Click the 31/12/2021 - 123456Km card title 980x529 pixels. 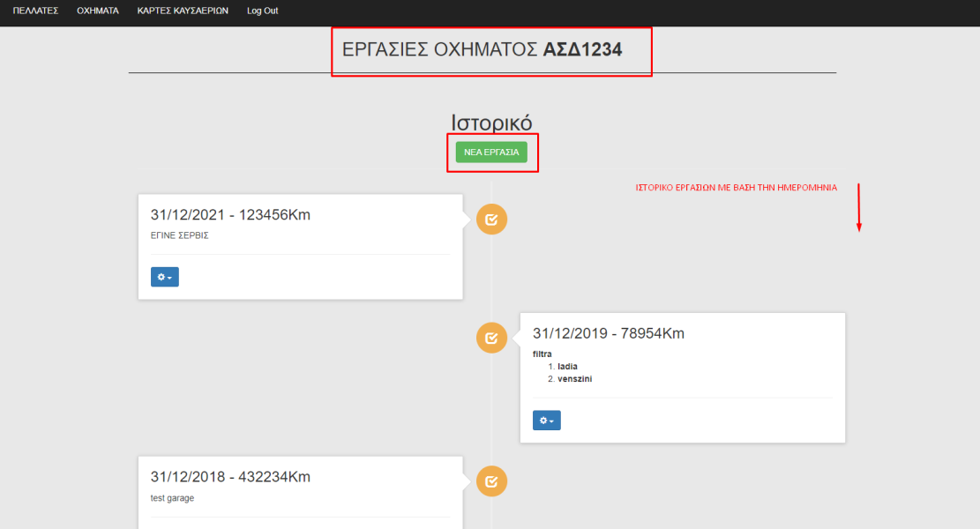point(230,215)
